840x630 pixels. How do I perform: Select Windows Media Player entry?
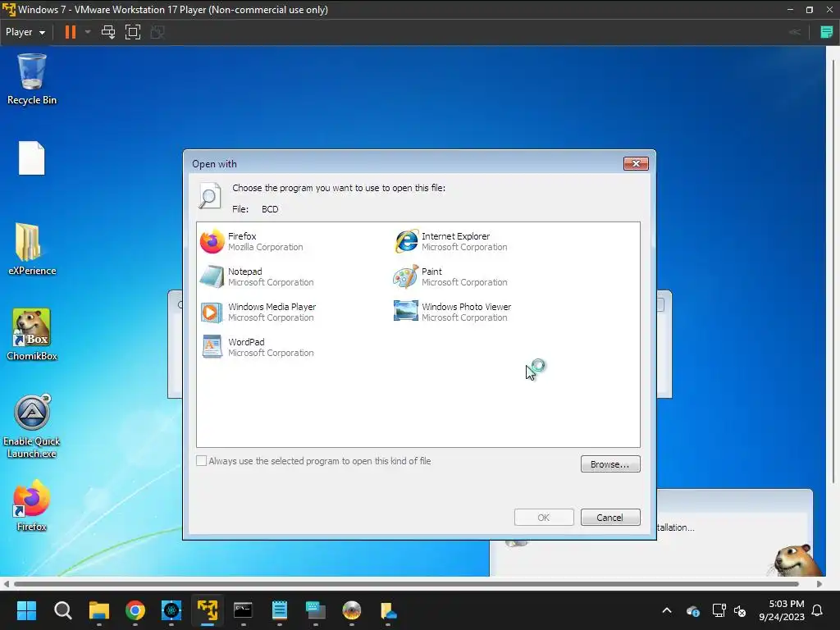[x=258, y=313]
